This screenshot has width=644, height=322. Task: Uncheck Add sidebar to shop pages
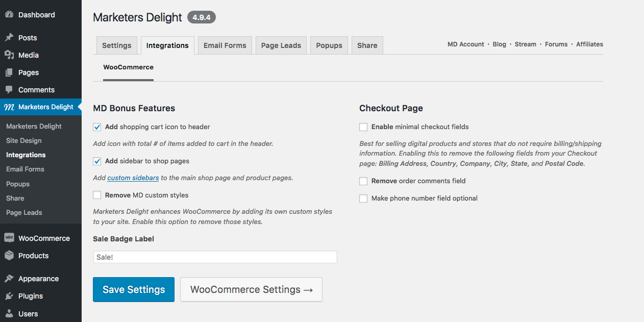[97, 161]
